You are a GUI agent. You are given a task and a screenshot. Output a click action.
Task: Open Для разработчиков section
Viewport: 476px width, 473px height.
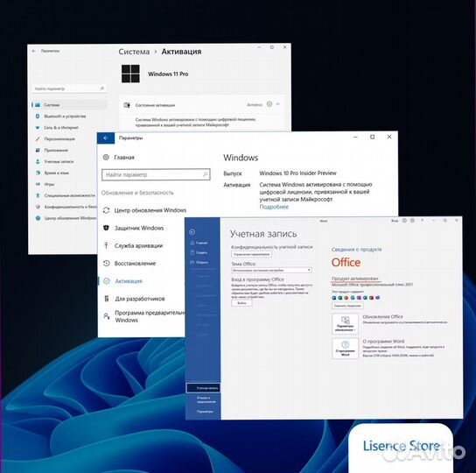134,299
